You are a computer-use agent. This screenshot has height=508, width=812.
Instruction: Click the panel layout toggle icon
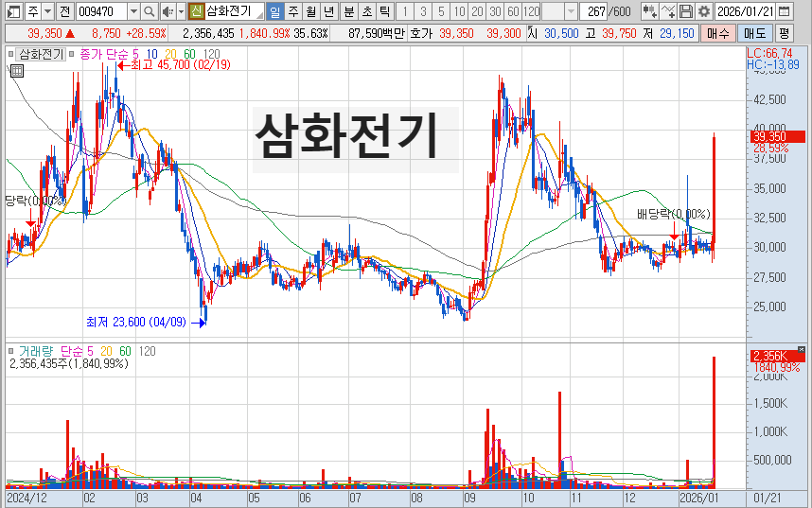pyautogui.click(x=14, y=10)
